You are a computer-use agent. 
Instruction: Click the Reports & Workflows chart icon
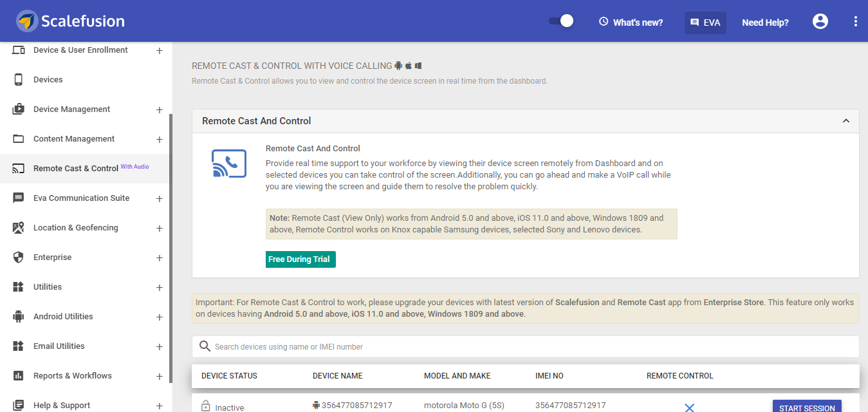coord(19,376)
